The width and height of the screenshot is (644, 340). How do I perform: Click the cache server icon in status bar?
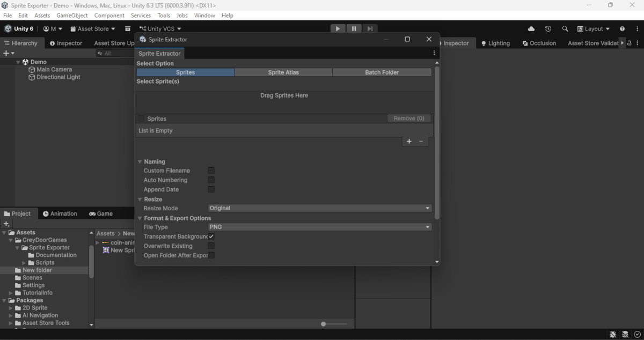pos(625,334)
